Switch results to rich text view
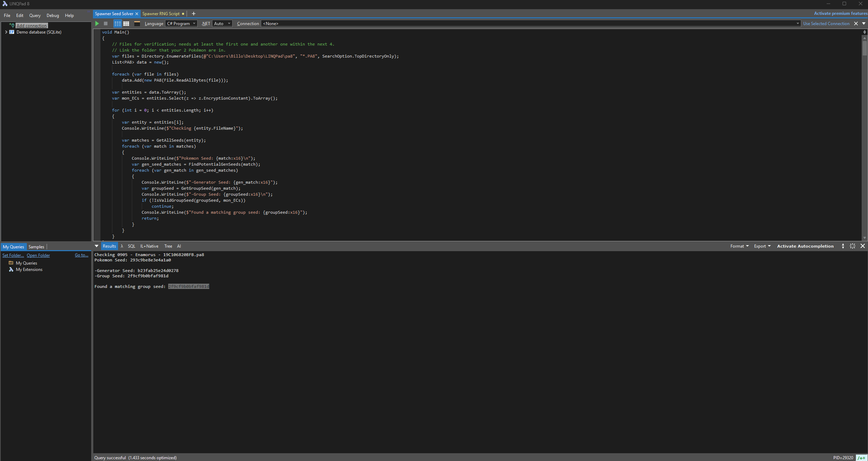This screenshot has width=868, height=461. [x=117, y=24]
